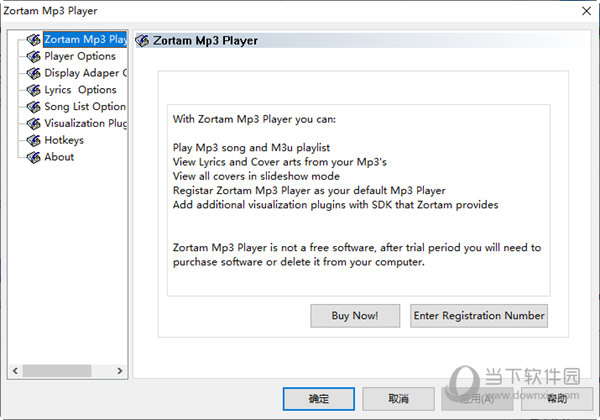Click the header icon beside Zortam Mp3 Player title
Viewport: 600px width, 420px height.
(142, 41)
